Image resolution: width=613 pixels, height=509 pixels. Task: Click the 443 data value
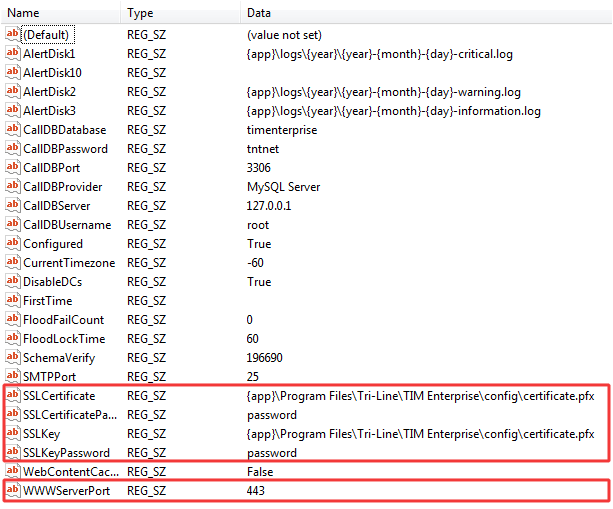coord(256,491)
